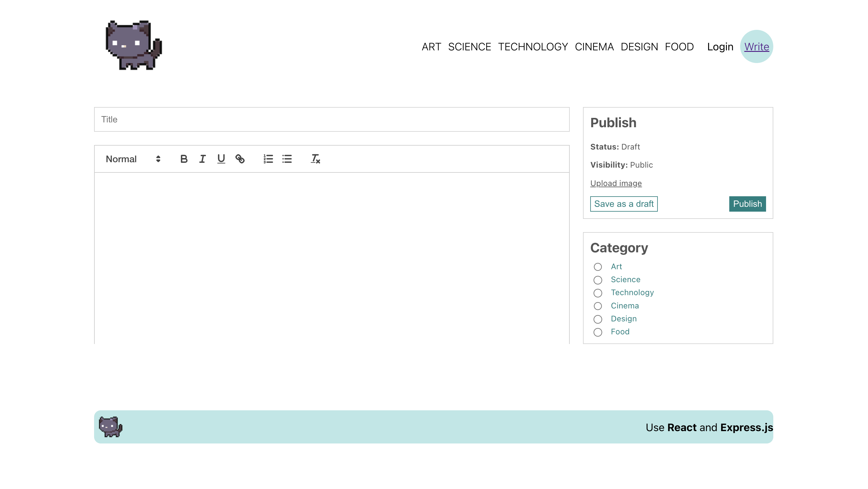Image resolution: width=868 pixels, height=489 pixels.
Task: Choose the Design category
Action: (598, 319)
